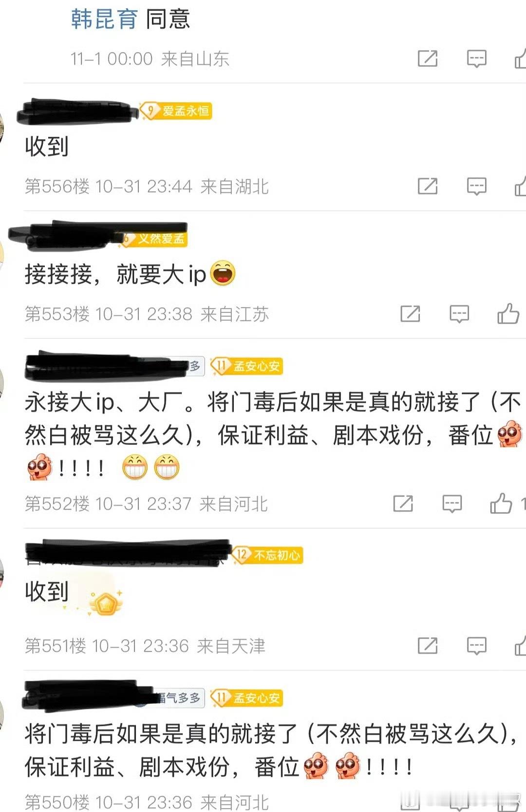Reply to the 第551楼 comment
Viewport: 526px width, 812px height.
coord(476,646)
